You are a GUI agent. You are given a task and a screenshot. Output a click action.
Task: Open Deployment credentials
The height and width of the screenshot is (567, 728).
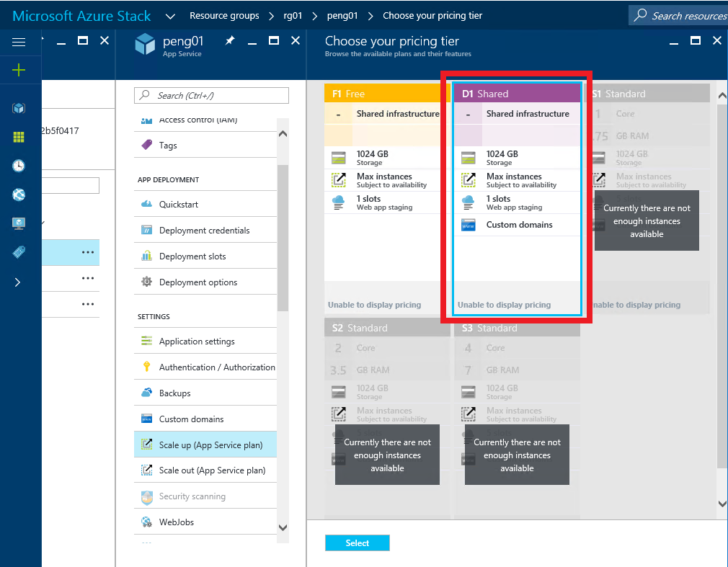(205, 230)
